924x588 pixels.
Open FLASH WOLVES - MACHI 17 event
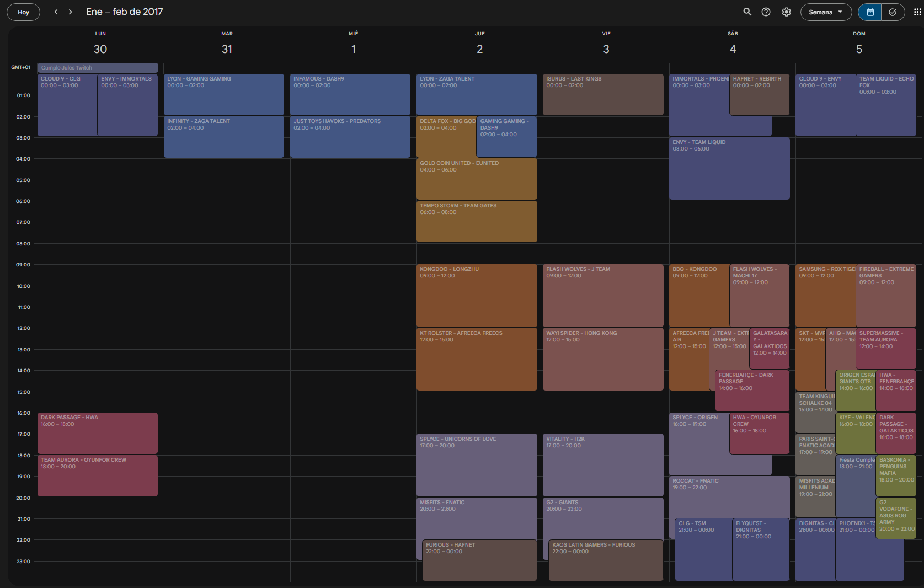(x=759, y=296)
